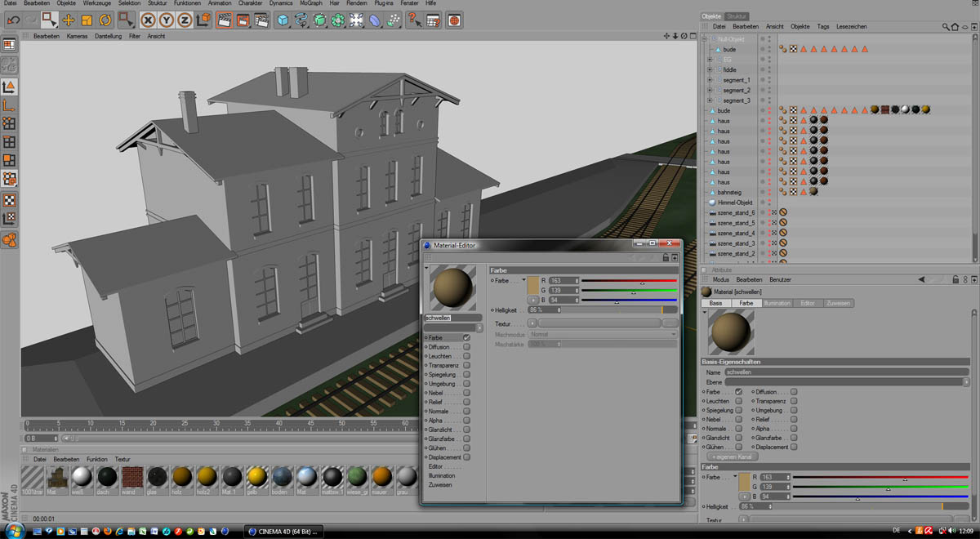Open the MoGraph menu
980x539 pixels.
coord(310,3)
